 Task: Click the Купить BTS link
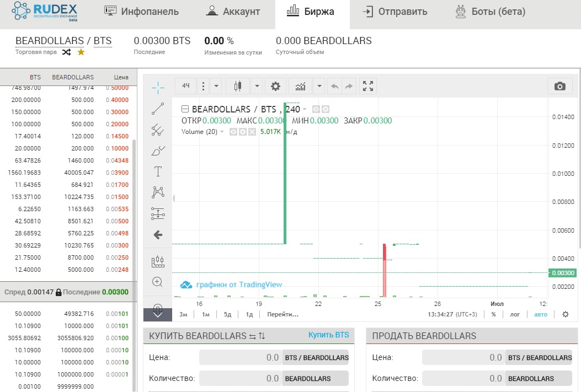pos(329,335)
